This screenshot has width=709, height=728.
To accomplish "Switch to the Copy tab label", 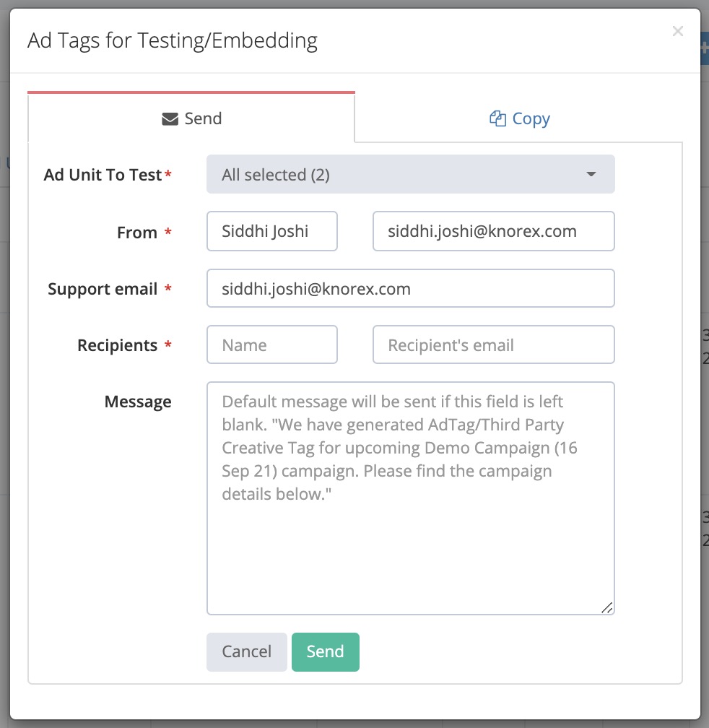I will [x=531, y=119].
